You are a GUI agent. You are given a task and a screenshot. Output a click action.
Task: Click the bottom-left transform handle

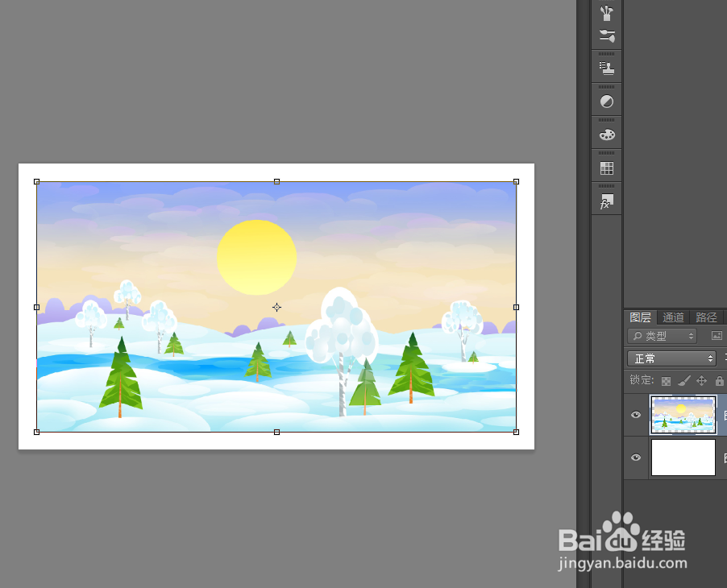point(36,432)
